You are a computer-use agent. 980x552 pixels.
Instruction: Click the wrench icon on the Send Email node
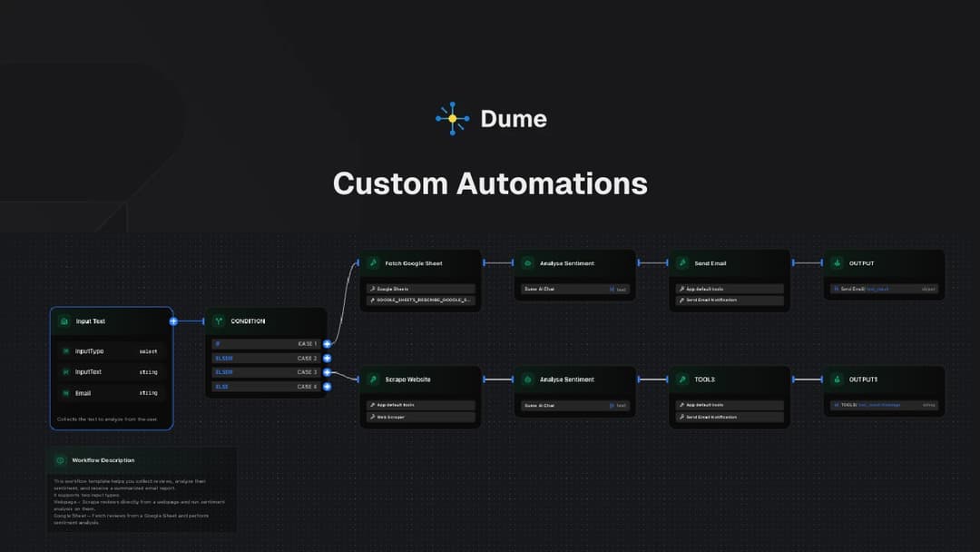[x=683, y=263]
